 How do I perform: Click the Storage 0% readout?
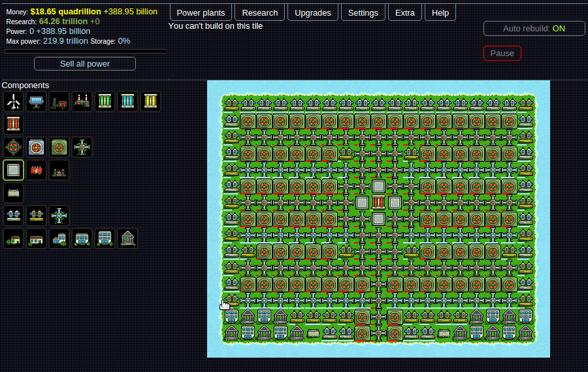[x=110, y=41]
